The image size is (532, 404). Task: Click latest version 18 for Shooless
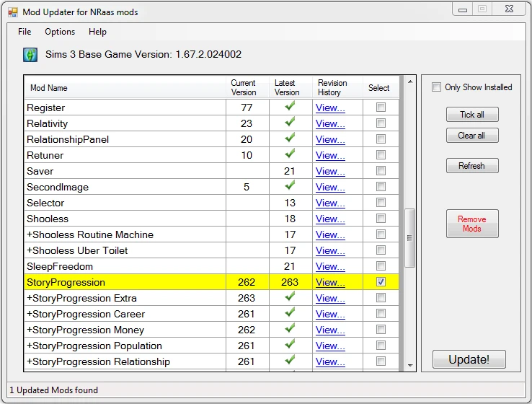click(x=290, y=219)
